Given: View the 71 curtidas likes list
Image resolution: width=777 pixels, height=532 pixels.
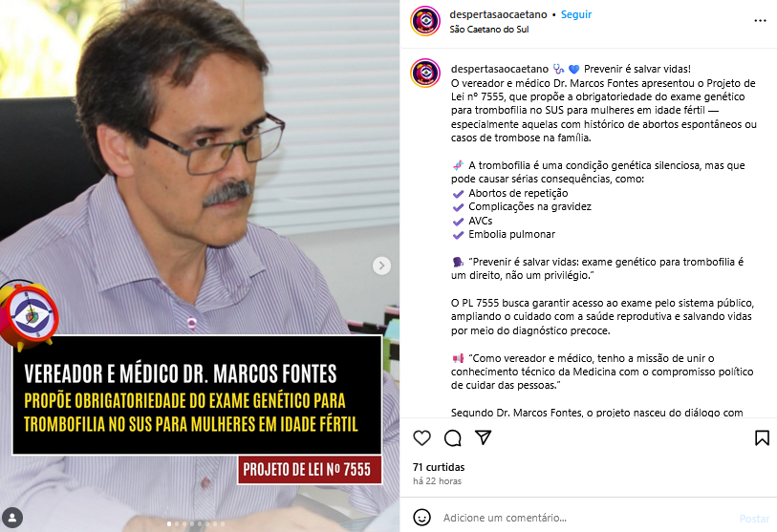Looking at the screenshot, I should [x=439, y=467].
